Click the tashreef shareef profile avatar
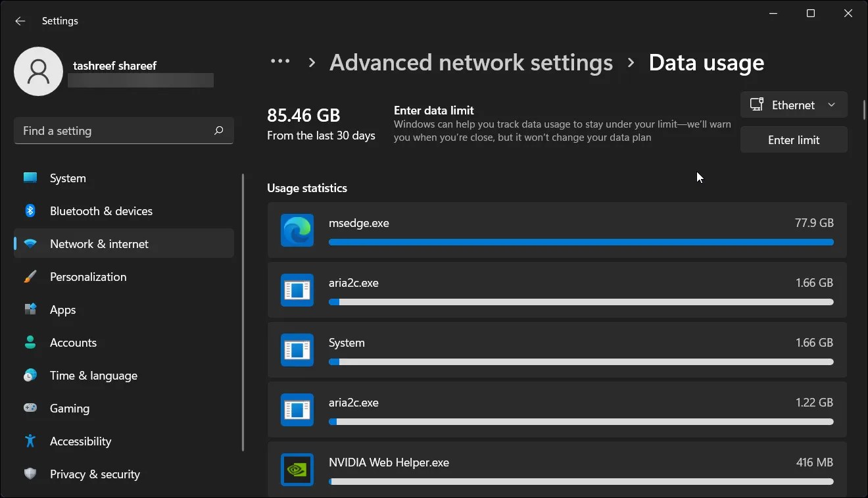This screenshot has height=498, width=868. pyautogui.click(x=38, y=70)
